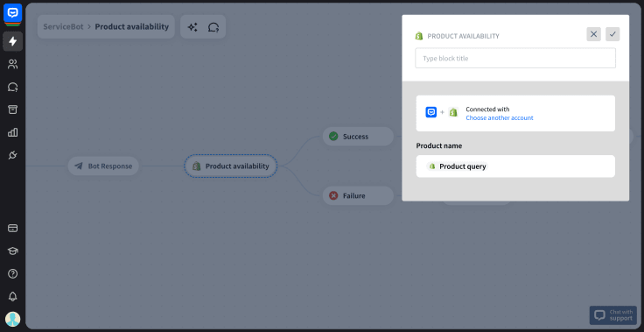Viewport: 644px width, 332px height.
Task: Open the billing card icon
Action: [13, 228]
